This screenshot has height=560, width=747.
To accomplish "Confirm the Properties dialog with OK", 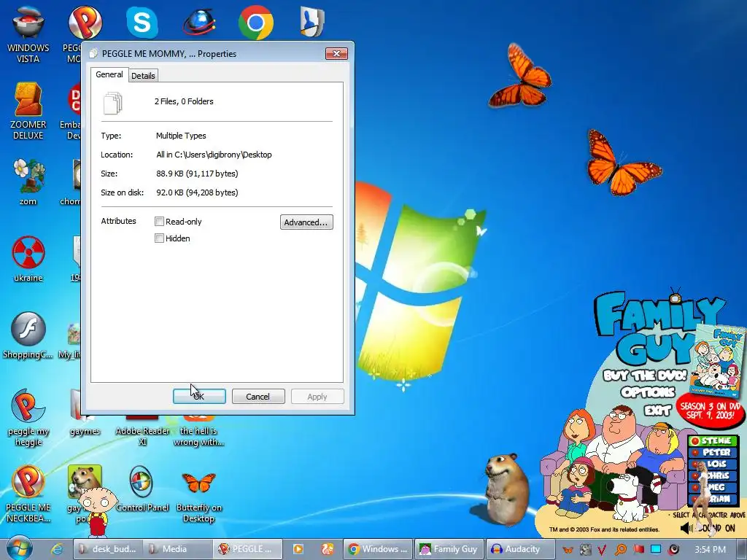I will coord(199,396).
